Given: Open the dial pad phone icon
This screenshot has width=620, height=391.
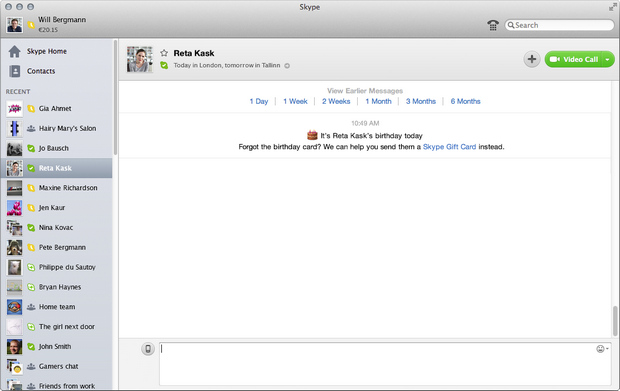Looking at the screenshot, I should (493, 25).
